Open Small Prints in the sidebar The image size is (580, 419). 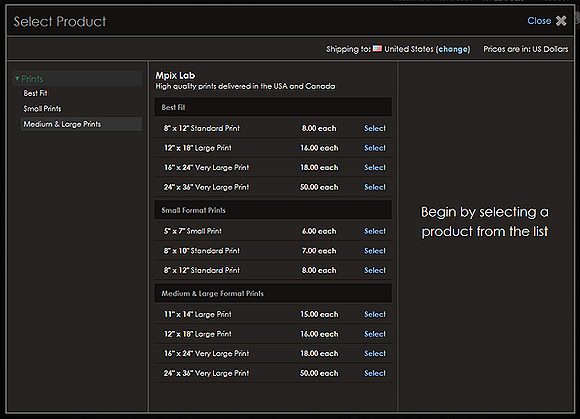(x=43, y=109)
